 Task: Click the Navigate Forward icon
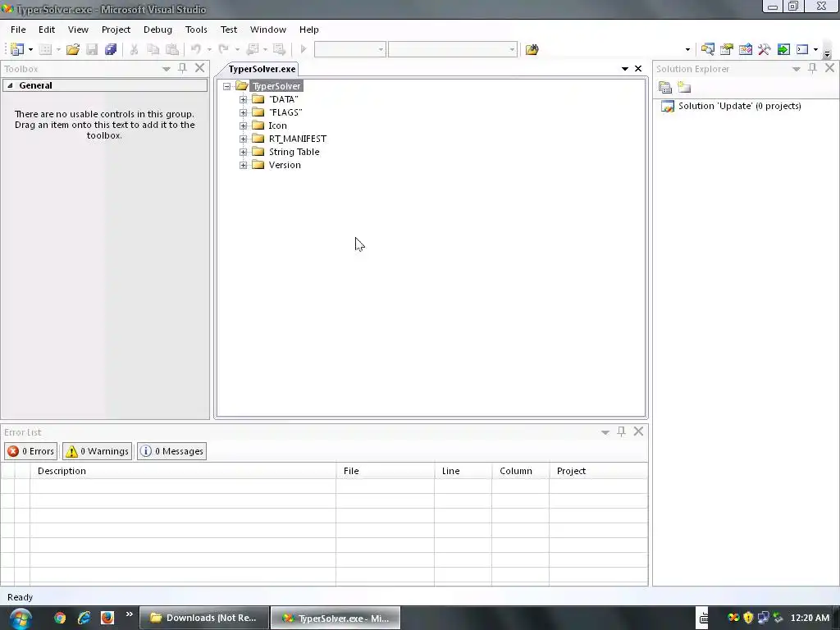click(x=279, y=49)
